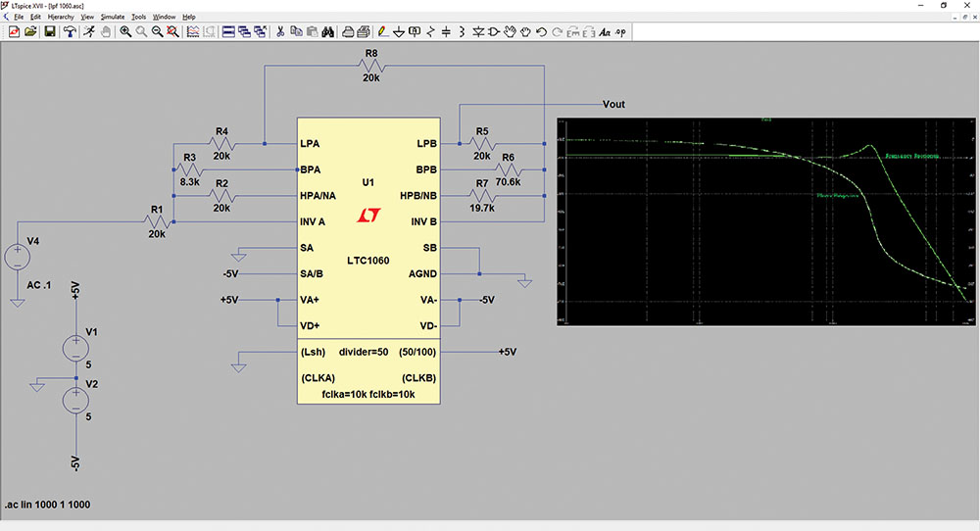Place a Diode from the toolbar
The image size is (980, 531).
click(x=478, y=32)
